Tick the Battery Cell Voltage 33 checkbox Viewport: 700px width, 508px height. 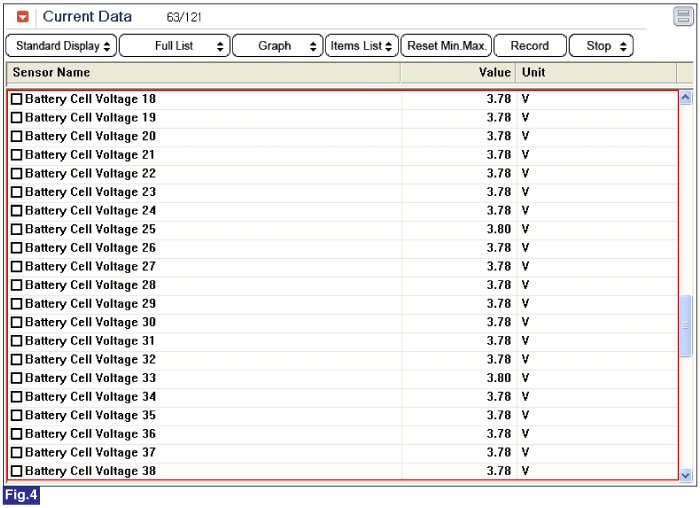(16, 379)
